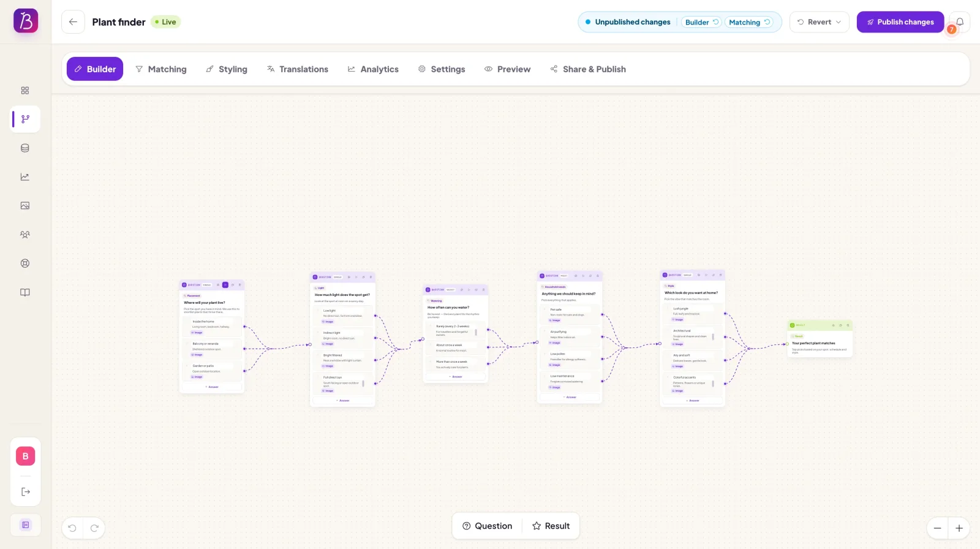This screenshot has width=980, height=549.
Task: Click the 'Your perfect plant matches' result title
Action: tap(813, 343)
